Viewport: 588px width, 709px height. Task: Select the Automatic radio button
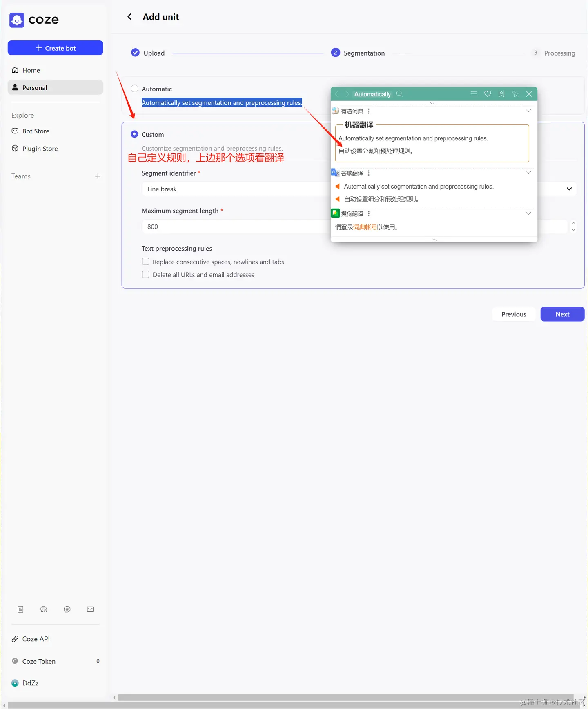pyautogui.click(x=134, y=89)
